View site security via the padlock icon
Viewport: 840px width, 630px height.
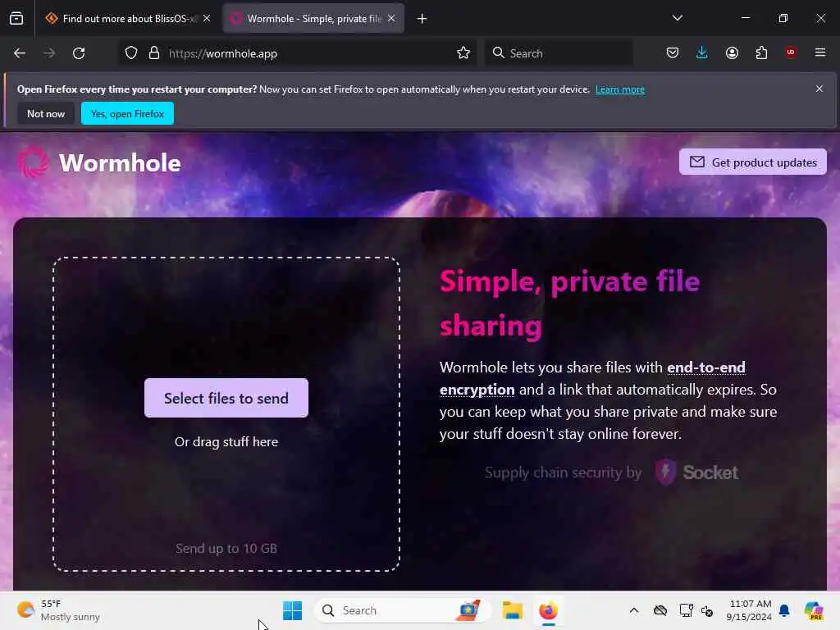coord(154,53)
